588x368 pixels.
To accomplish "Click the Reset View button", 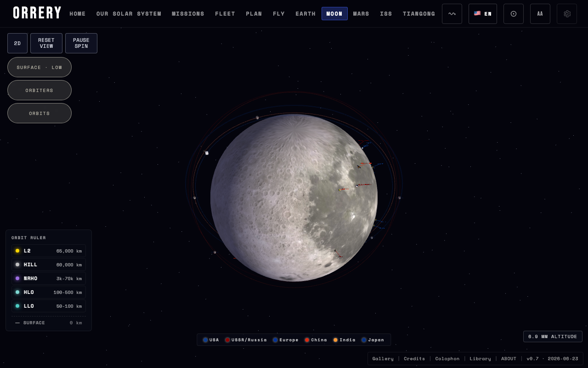I will (x=46, y=43).
